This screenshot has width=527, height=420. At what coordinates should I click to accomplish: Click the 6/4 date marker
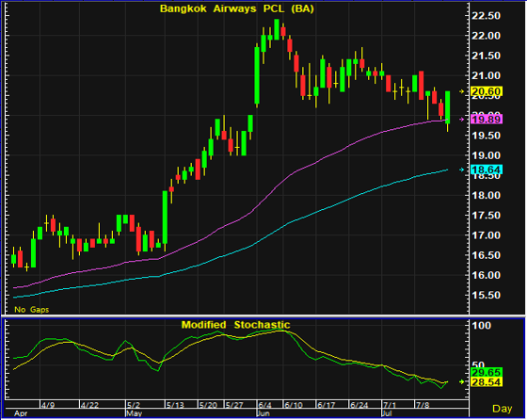pyautogui.click(x=265, y=405)
